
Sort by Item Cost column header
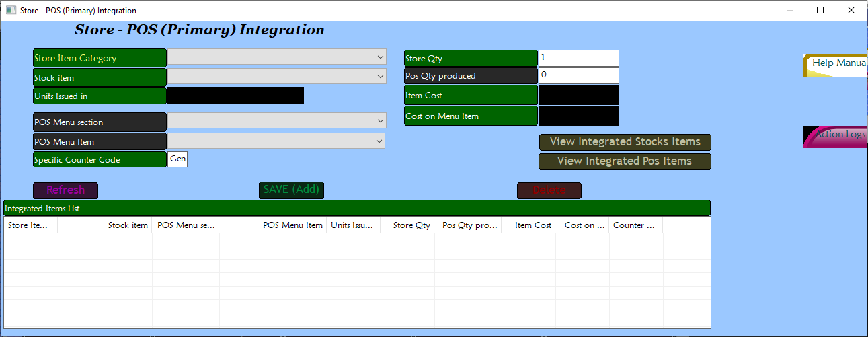[529, 225]
